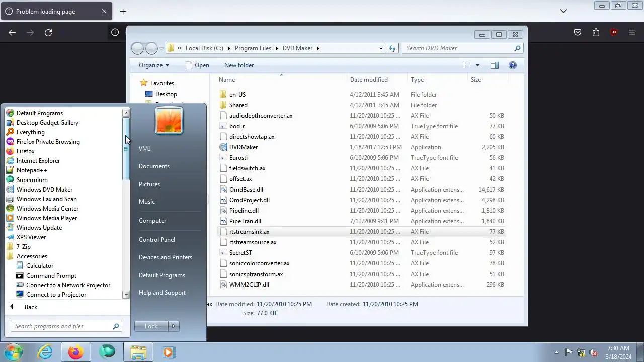Image resolution: width=644 pixels, height=362 pixels.
Task: Open Windows Media Player from Start menu
Action: pyautogui.click(x=47, y=218)
